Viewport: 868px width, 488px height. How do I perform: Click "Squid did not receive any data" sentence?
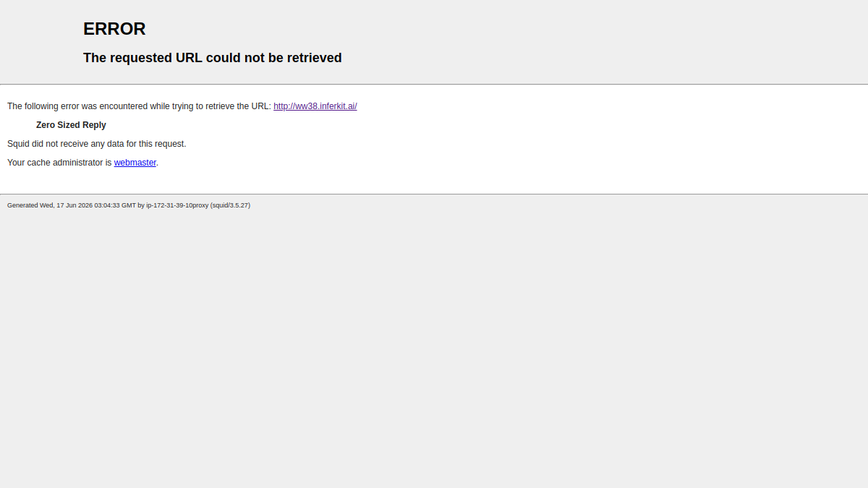point(97,144)
